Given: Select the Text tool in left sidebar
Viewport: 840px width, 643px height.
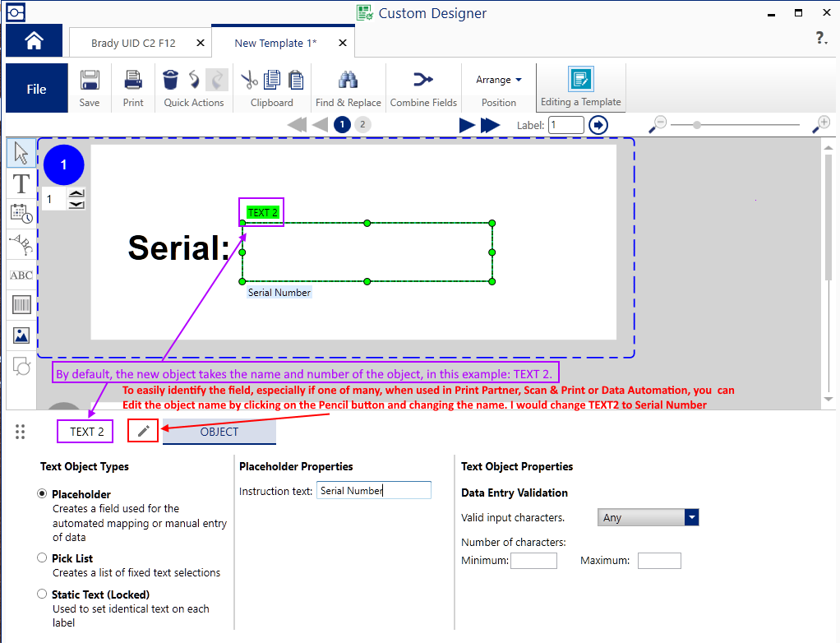Looking at the screenshot, I should point(21,183).
